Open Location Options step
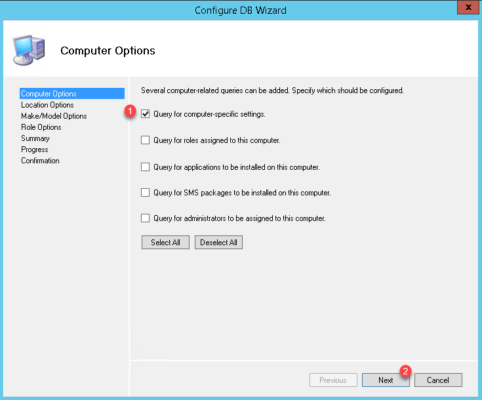482x400 pixels. tap(47, 105)
